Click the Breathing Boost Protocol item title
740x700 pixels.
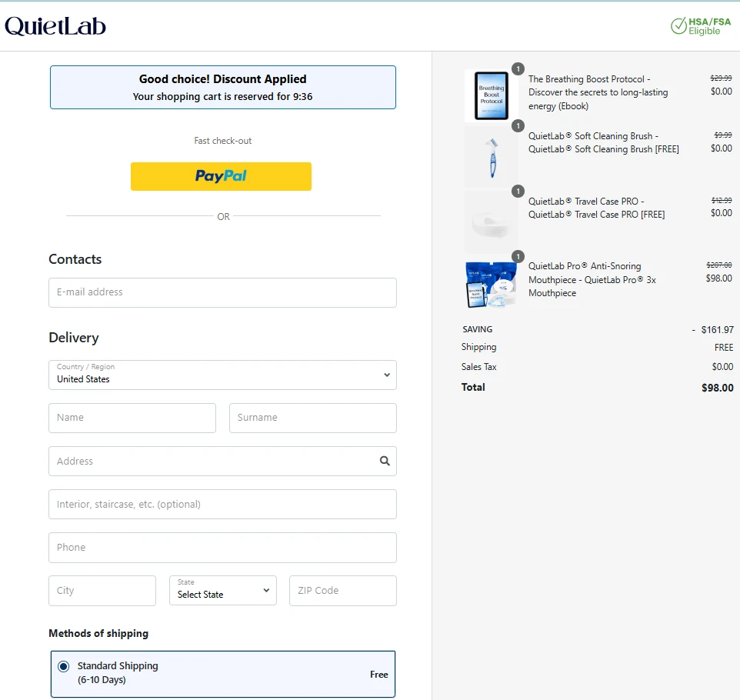pyautogui.click(x=598, y=92)
